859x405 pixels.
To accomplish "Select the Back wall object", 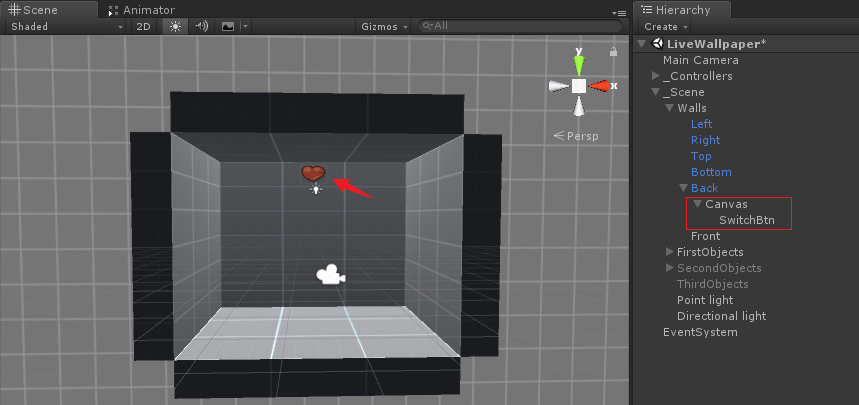I will (x=705, y=188).
